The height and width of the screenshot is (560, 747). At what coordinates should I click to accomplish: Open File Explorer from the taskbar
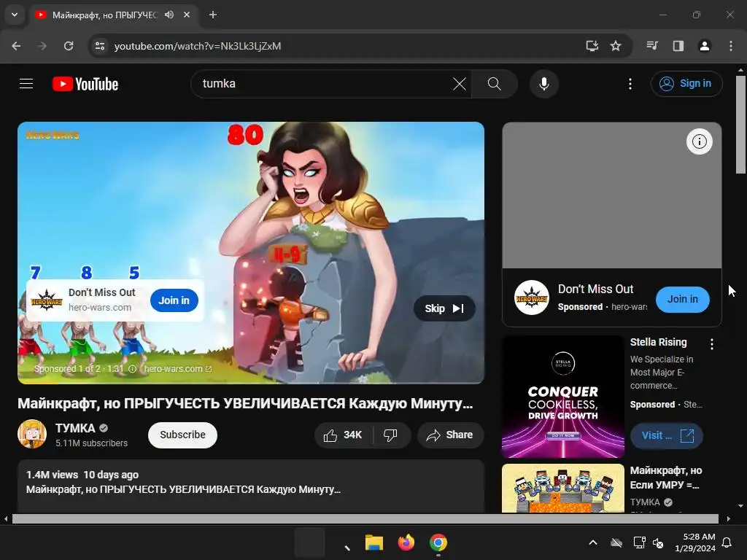point(374,542)
